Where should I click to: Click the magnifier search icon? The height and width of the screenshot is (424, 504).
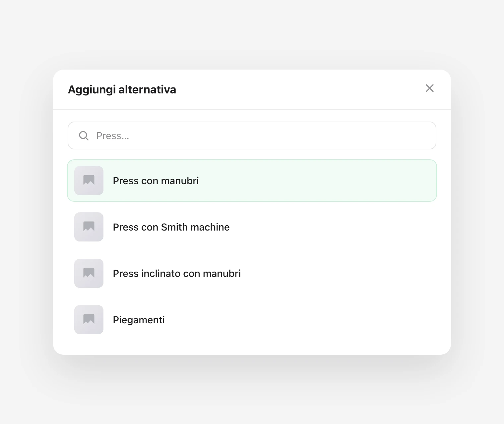click(84, 135)
